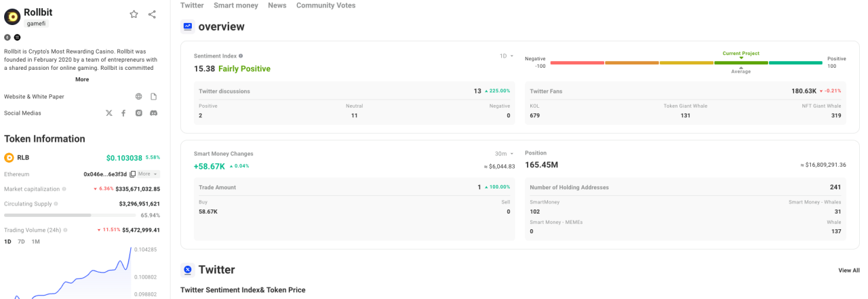Screen dimensions: 868x299
Task: Click Twitter discussions 225.00% change
Action: point(497,91)
